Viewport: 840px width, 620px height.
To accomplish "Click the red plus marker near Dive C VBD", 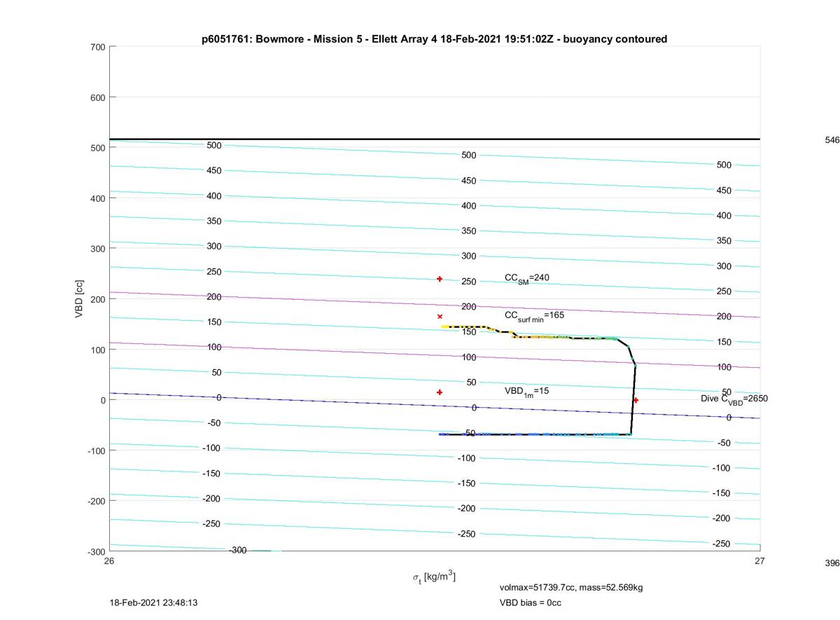I will [x=636, y=400].
